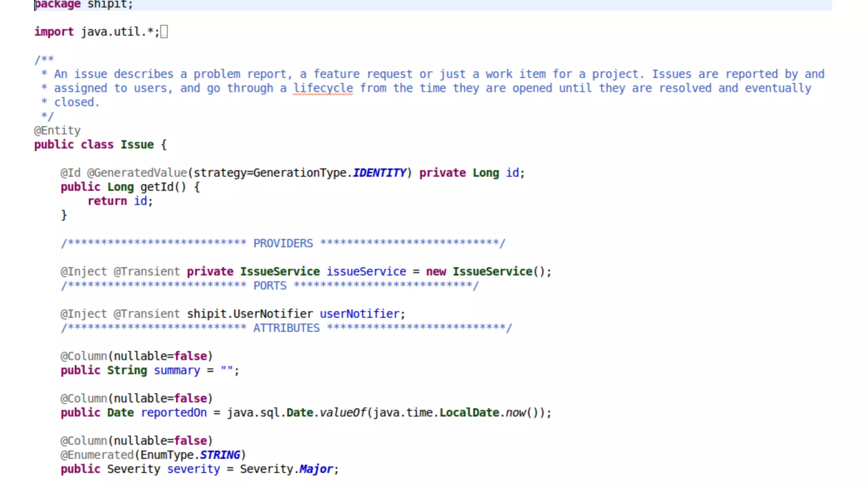Click the PROVIDERS comment heading
868x488 pixels.
pos(283,244)
